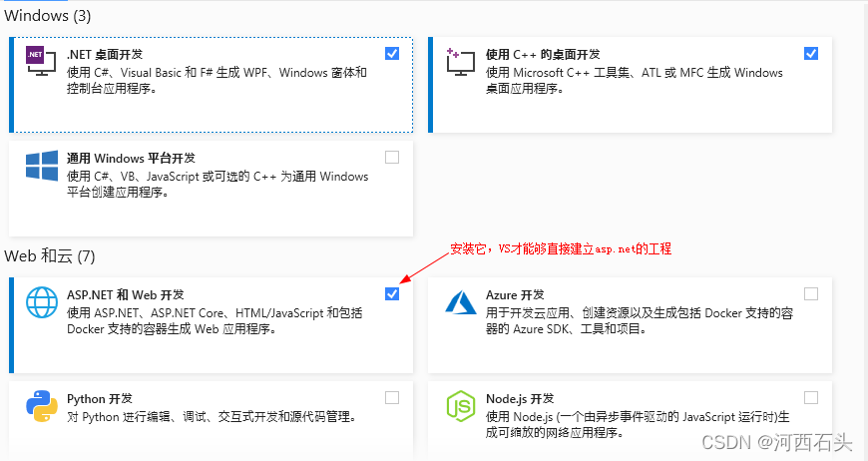This screenshot has height=461, width=868.
Task: Click the 使用 C++ 的桌面开发 title text
Action: pyautogui.click(x=543, y=54)
